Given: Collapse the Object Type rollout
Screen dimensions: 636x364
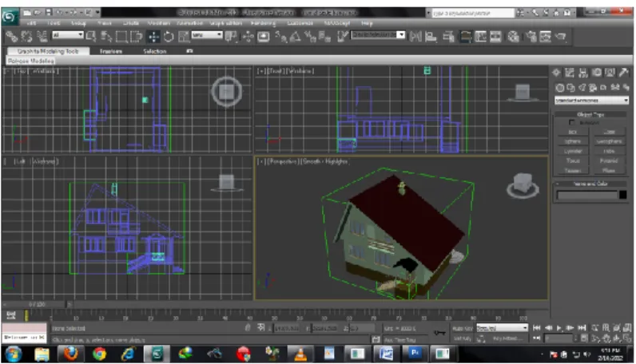Looking at the screenshot, I should point(590,115).
